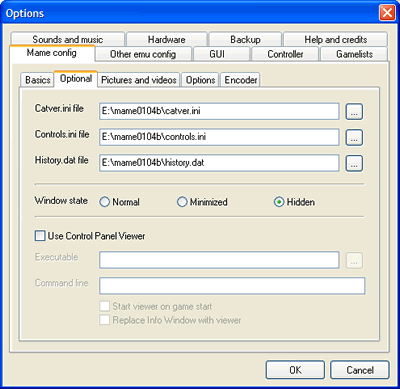Confirm settings with OK button

pyautogui.click(x=295, y=370)
